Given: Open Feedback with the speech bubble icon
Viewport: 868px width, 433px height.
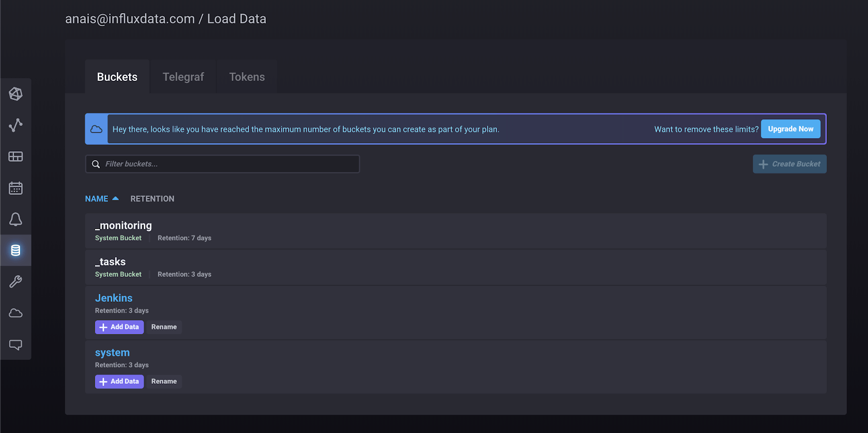Looking at the screenshot, I should click(16, 345).
